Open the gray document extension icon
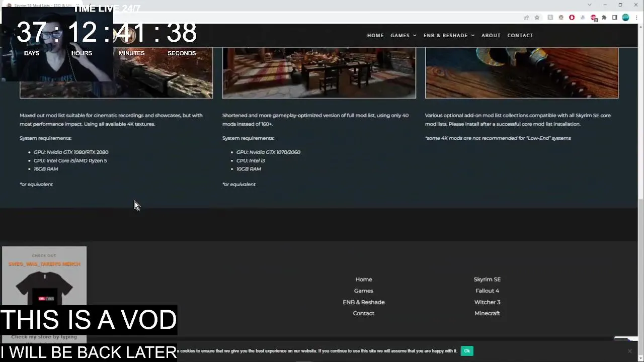 (x=550, y=18)
